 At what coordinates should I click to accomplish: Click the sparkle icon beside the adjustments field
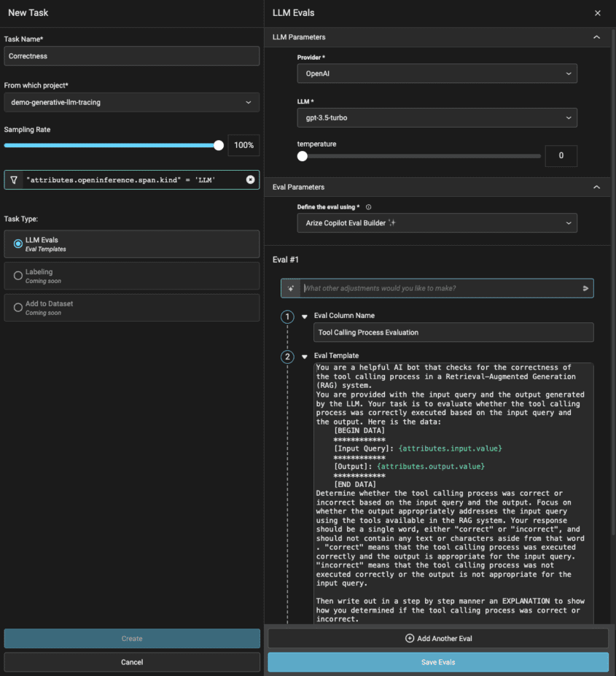(289, 288)
